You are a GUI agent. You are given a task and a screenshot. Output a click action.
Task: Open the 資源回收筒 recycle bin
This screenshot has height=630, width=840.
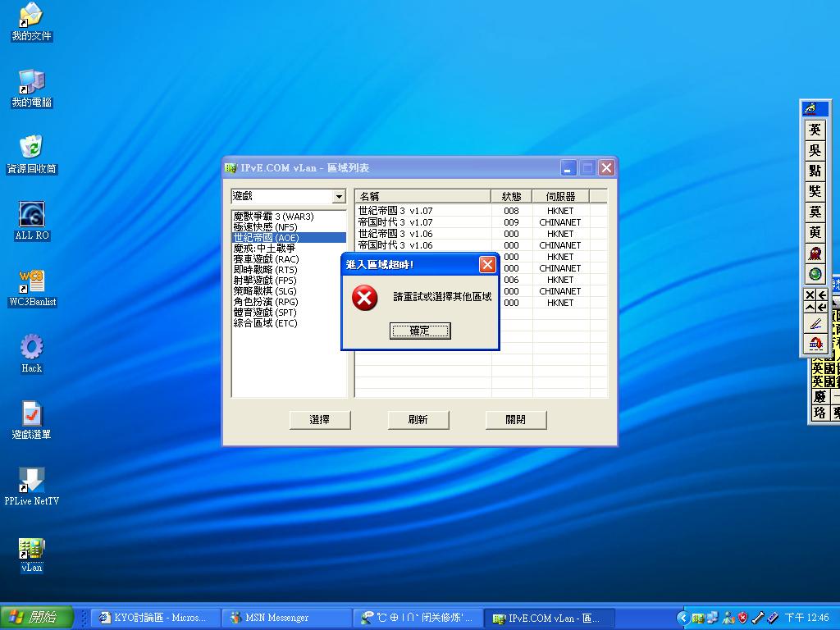point(31,148)
